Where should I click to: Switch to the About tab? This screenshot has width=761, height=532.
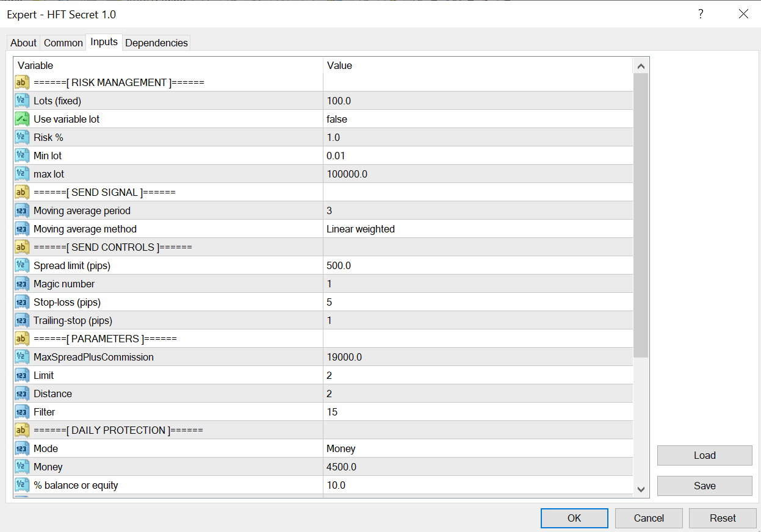[x=24, y=43]
